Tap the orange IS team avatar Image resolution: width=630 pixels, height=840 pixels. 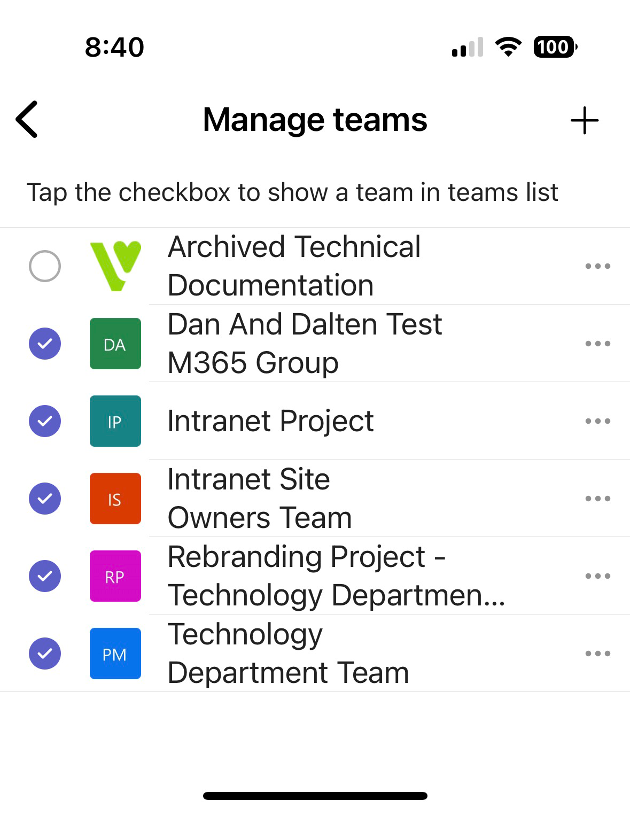coord(115,499)
